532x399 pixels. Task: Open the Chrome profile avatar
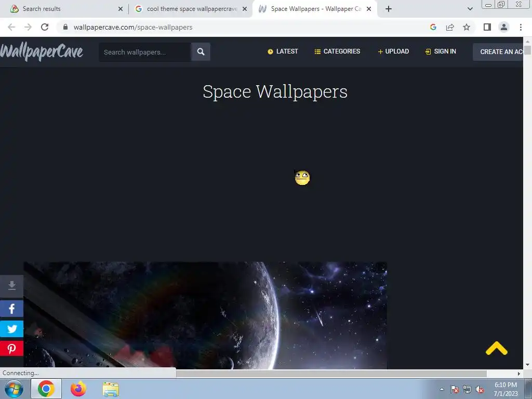click(504, 27)
